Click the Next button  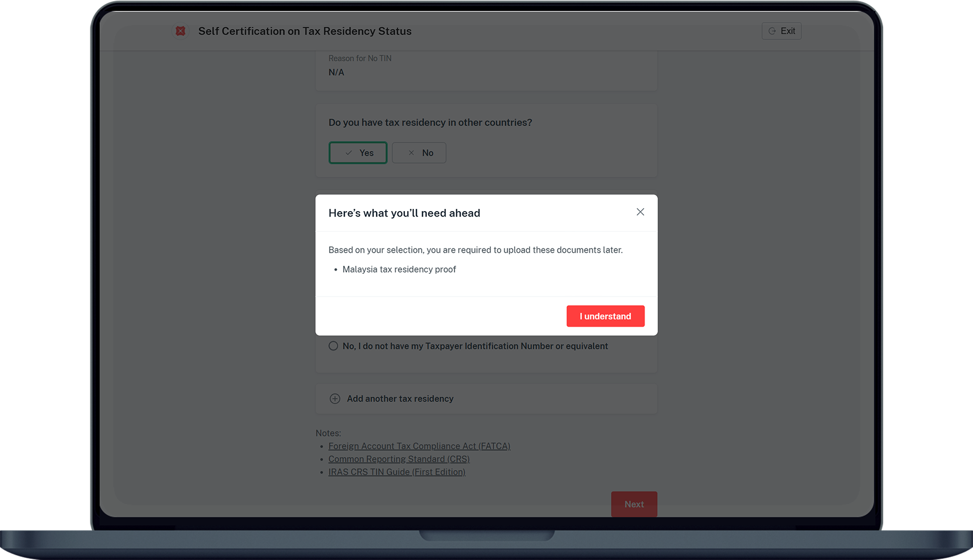(x=634, y=504)
